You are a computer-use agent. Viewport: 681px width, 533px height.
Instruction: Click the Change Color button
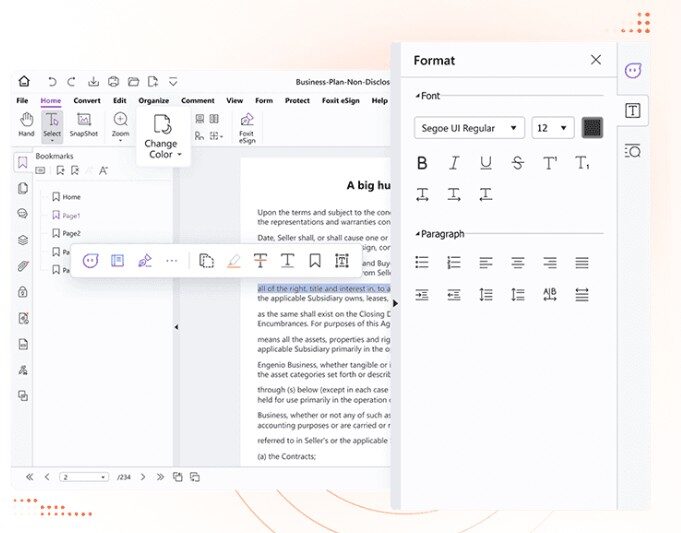click(x=161, y=136)
